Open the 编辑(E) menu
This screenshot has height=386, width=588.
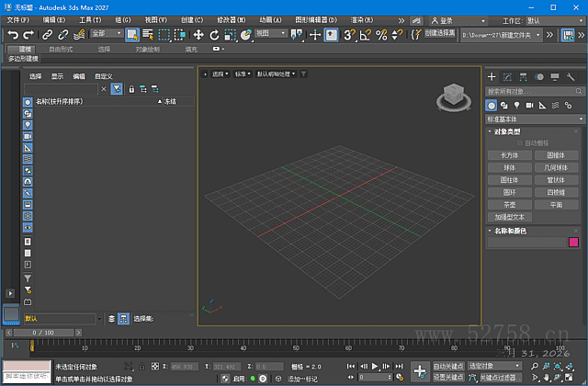(x=53, y=20)
